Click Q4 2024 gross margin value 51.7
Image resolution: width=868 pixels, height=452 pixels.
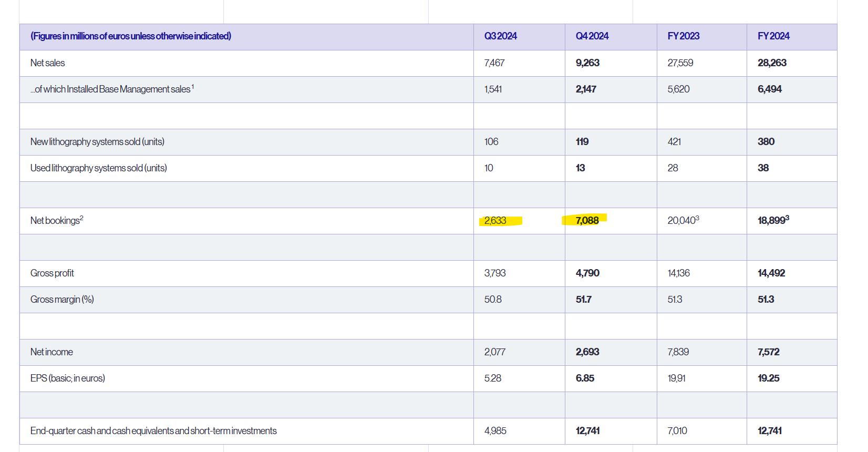583,300
